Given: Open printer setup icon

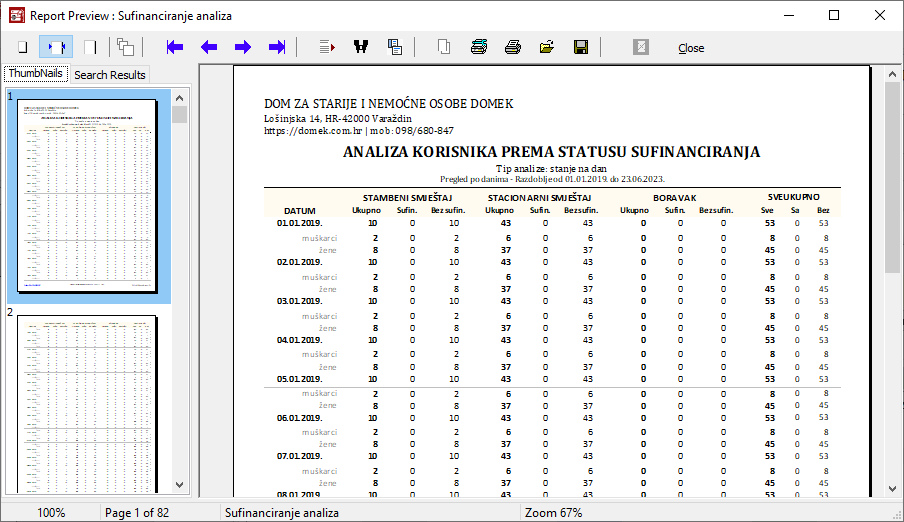Looking at the screenshot, I should [479, 47].
